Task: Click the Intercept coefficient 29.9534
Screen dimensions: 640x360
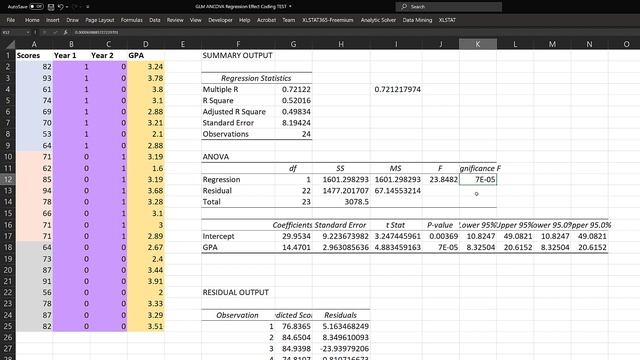Action: click(x=293, y=236)
